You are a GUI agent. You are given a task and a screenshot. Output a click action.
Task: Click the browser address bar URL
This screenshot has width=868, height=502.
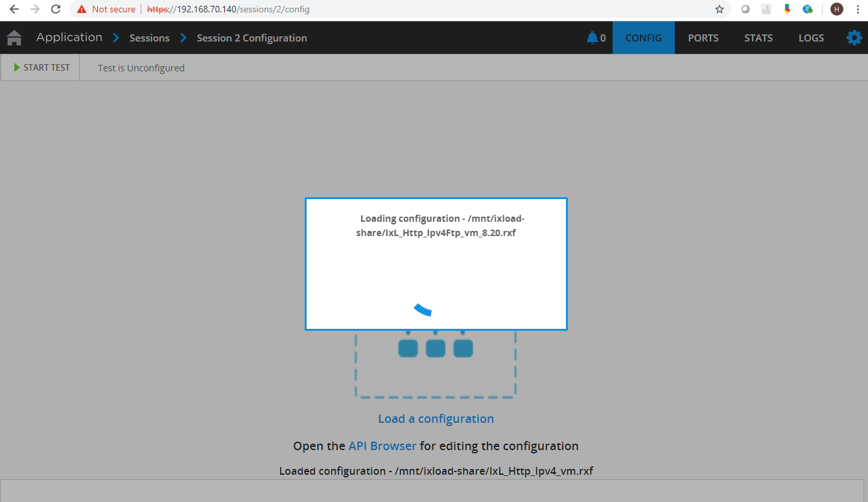click(228, 9)
